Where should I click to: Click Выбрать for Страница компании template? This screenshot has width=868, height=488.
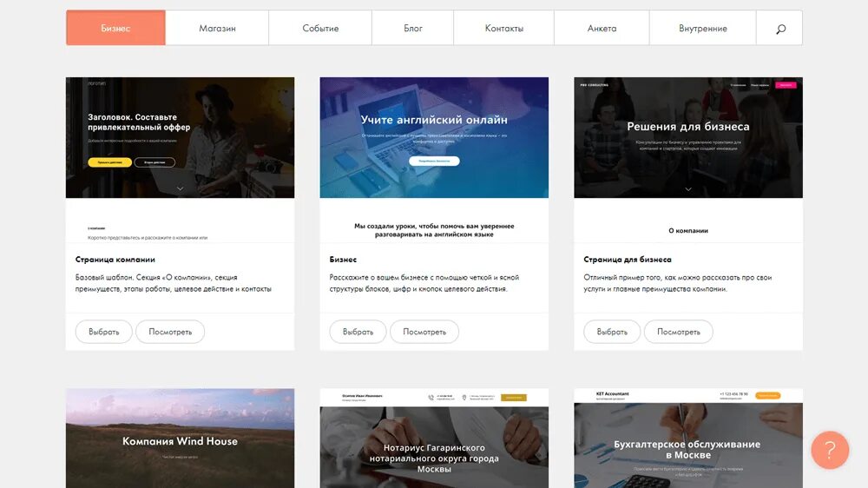(103, 332)
